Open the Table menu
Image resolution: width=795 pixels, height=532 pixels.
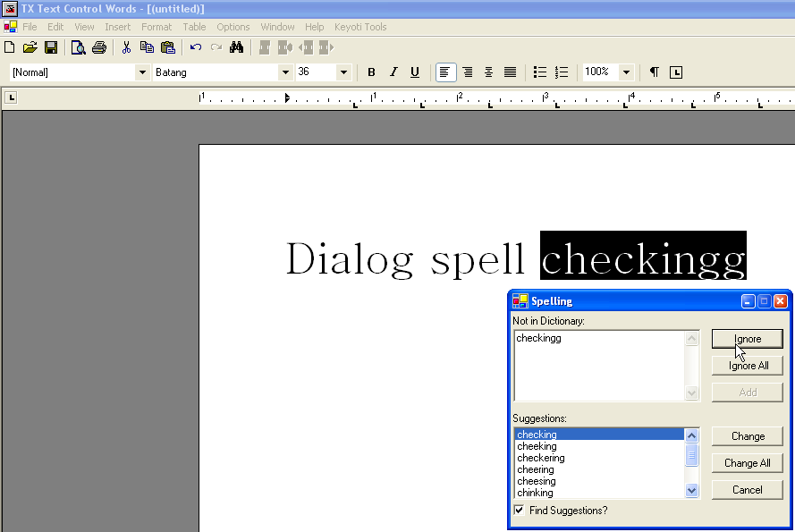194,27
